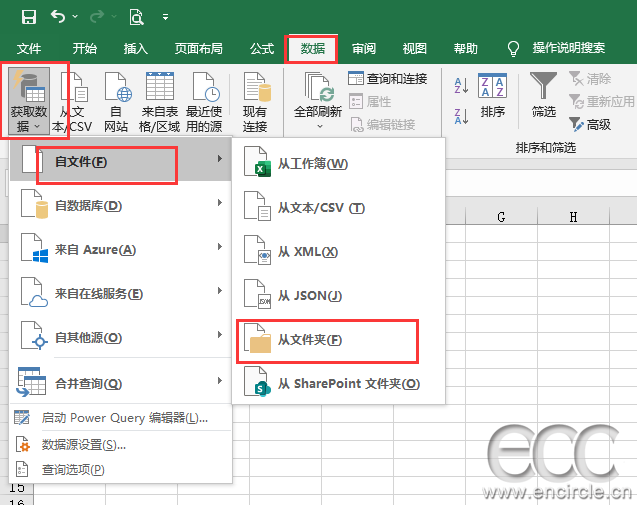This screenshot has width=637, height=505.
Task: Click the 来自表格/区域 icon
Action: (161, 90)
